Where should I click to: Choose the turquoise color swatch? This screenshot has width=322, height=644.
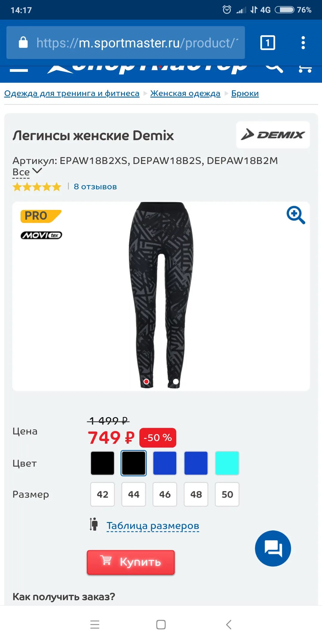point(227,463)
